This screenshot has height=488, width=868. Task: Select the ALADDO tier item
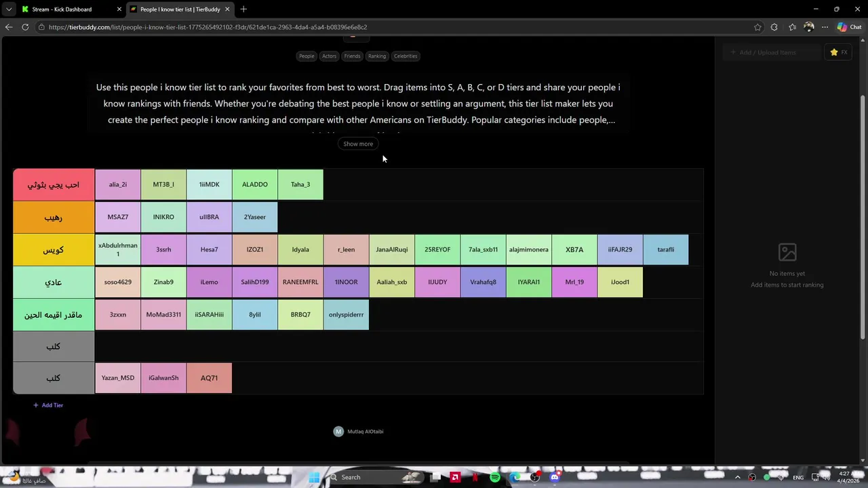pyautogui.click(x=255, y=184)
